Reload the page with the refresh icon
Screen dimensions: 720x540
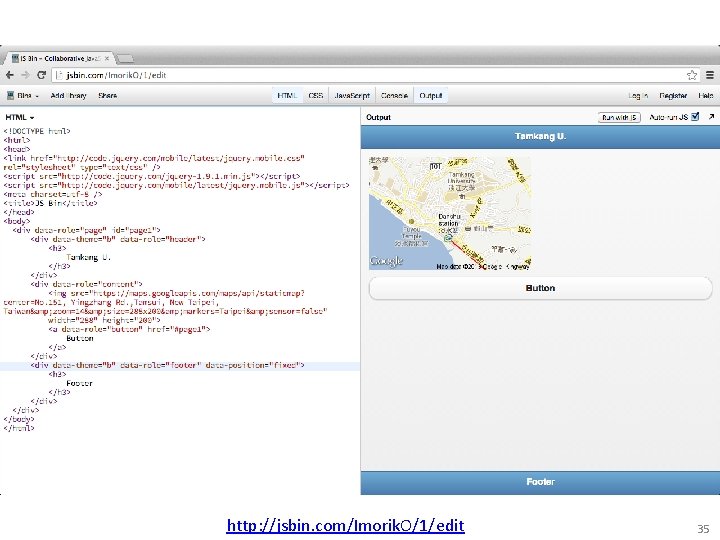tap(41, 75)
